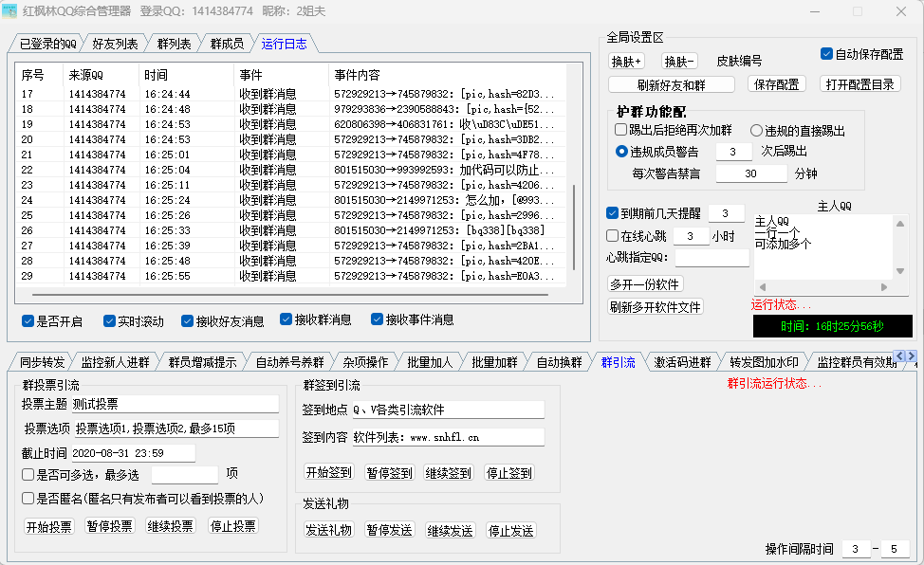Click the 换肤- skin button

click(x=679, y=61)
